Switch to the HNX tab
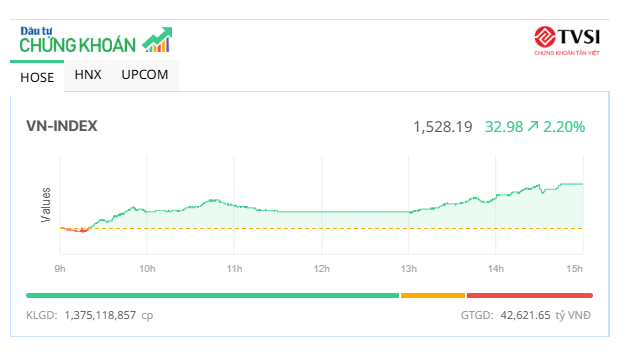 88,75
